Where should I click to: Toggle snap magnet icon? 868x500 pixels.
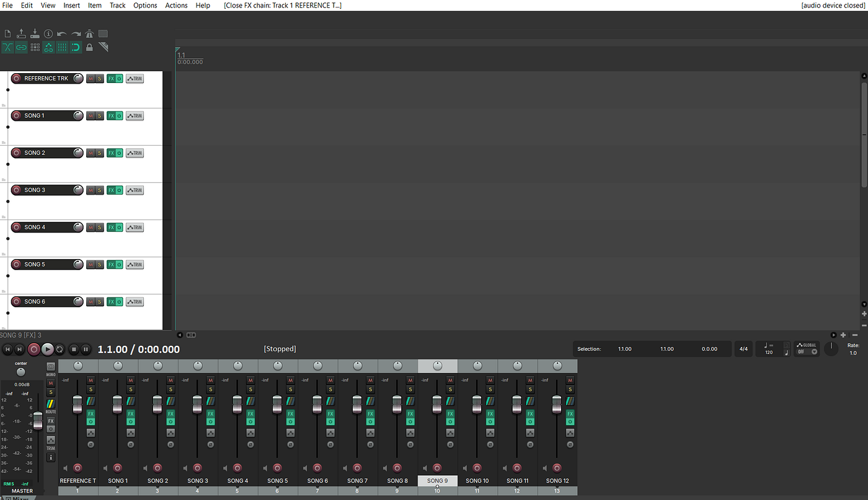click(76, 47)
